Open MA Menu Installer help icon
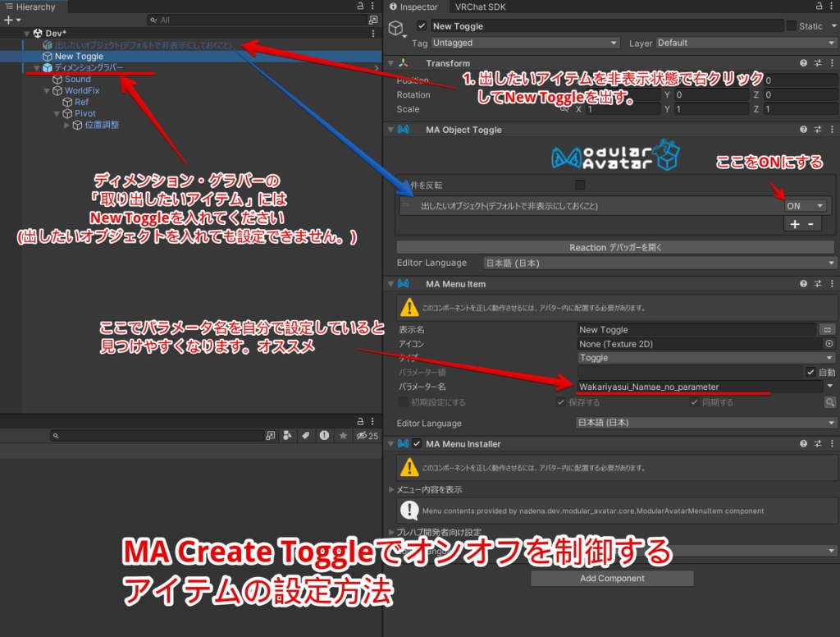Image resolution: width=840 pixels, height=637 pixels. (x=803, y=443)
